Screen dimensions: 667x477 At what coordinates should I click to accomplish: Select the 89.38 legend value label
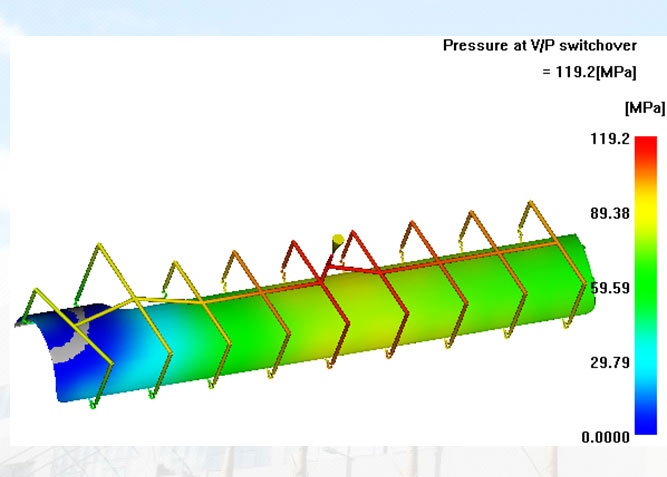tap(609, 214)
